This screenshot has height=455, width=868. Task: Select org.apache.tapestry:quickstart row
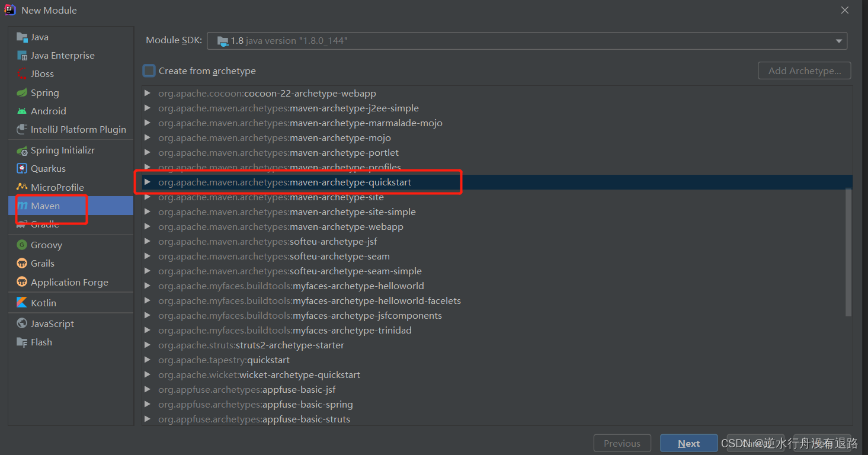pyautogui.click(x=498, y=360)
